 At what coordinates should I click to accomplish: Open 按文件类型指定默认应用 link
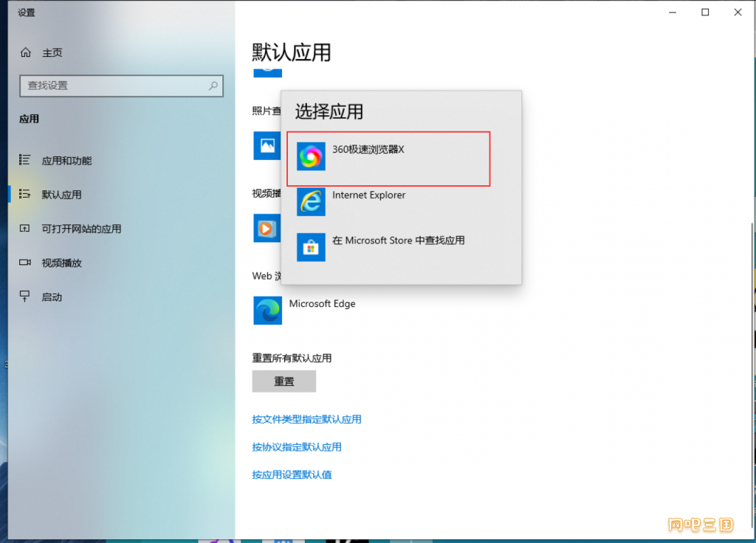point(306,419)
